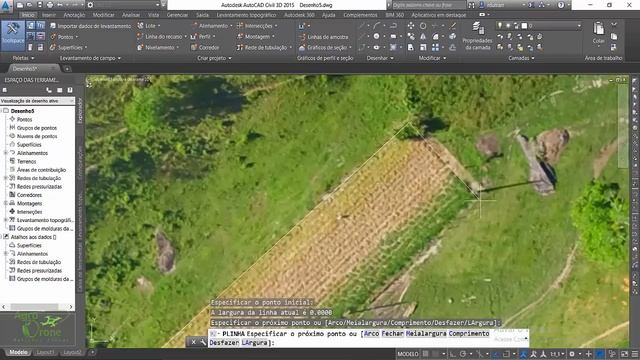
Task: Expand the Criar projeto panel
Action: (215, 58)
